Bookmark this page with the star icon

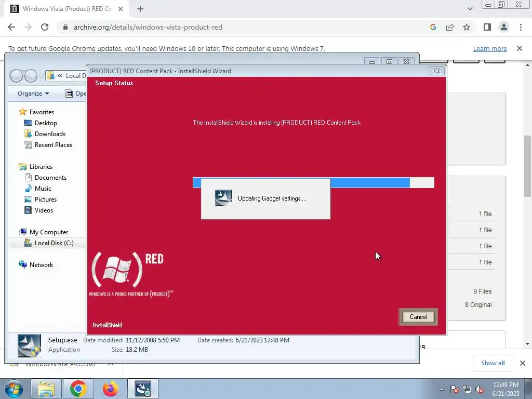467,27
